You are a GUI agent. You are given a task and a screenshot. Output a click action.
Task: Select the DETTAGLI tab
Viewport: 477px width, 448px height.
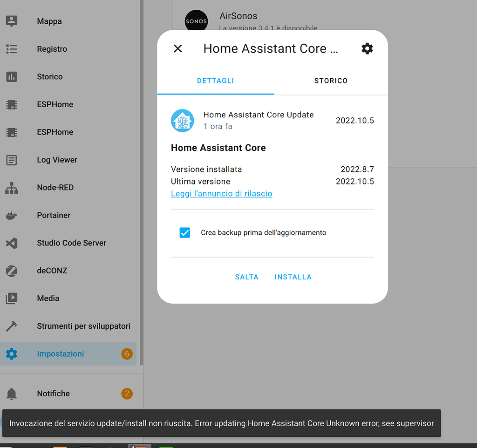215,81
